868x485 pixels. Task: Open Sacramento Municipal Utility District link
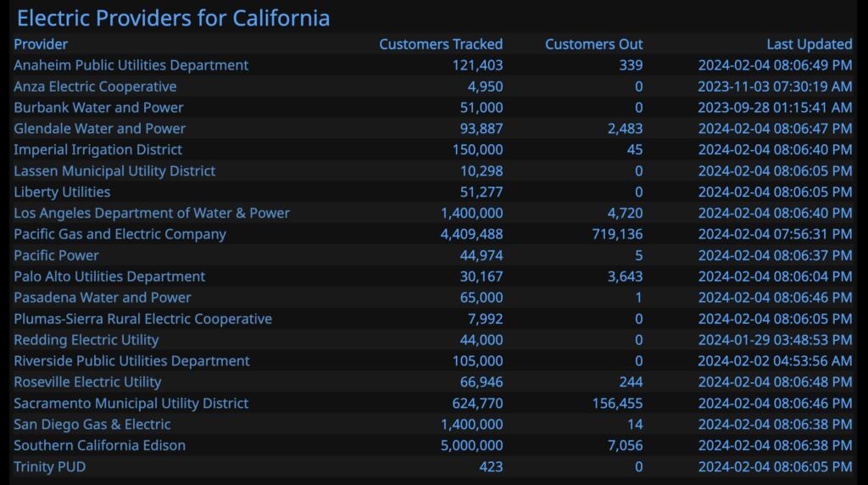(x=131, y=403)
